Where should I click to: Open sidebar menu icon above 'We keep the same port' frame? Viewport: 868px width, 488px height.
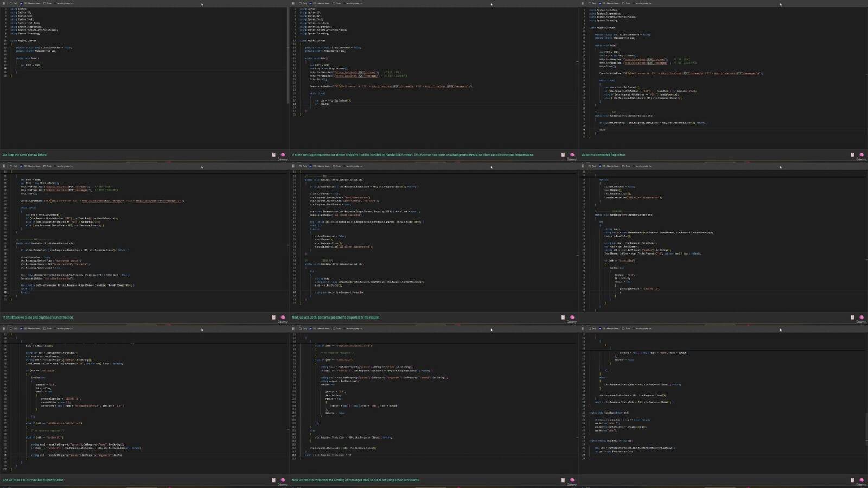click(x=4, y=3)
